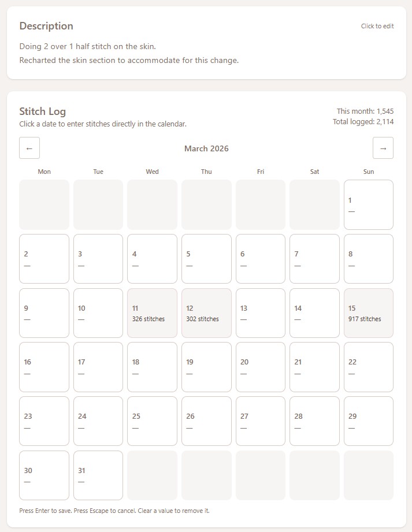Choose March 24 in the calendar
This screenshot has height=532, width=412.
pyautogui.click(x=98, y=421)
